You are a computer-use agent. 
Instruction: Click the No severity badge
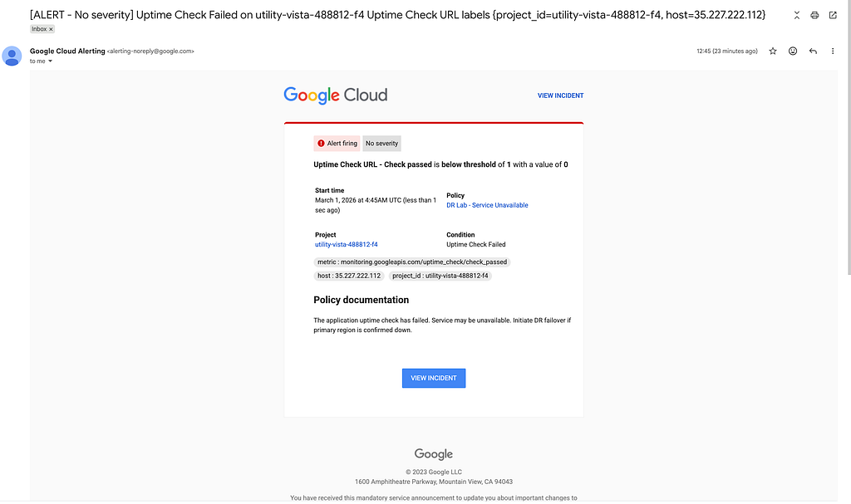(x=381, y=143)
